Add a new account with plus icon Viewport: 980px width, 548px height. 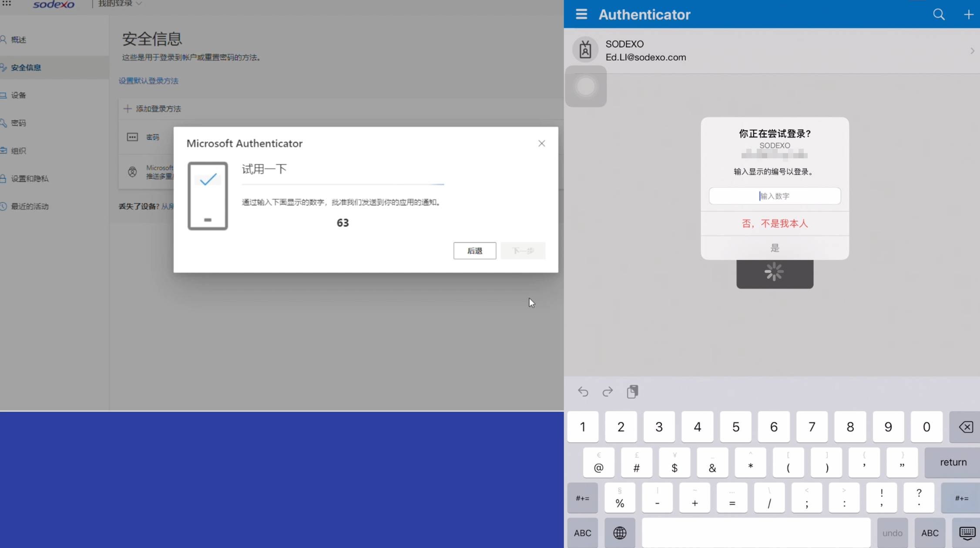coord(968,15)
